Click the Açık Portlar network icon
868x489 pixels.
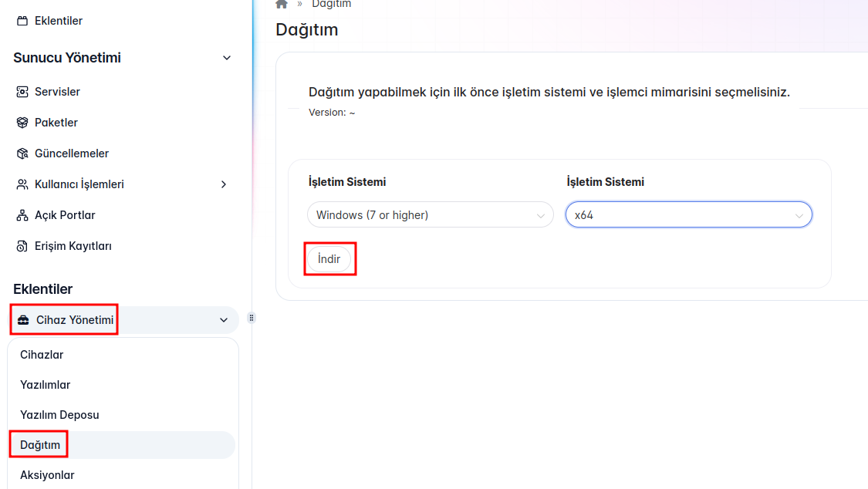22,215
